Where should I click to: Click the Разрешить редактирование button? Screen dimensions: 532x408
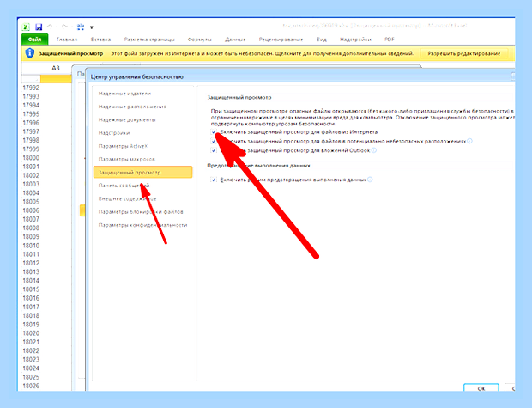point(464,53)
